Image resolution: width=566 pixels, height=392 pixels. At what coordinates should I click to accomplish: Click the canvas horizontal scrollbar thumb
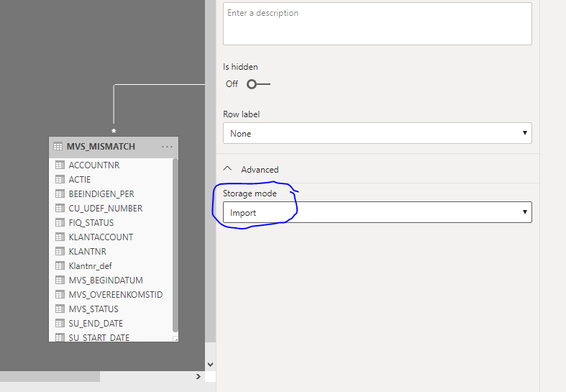(x=50, y=376)
